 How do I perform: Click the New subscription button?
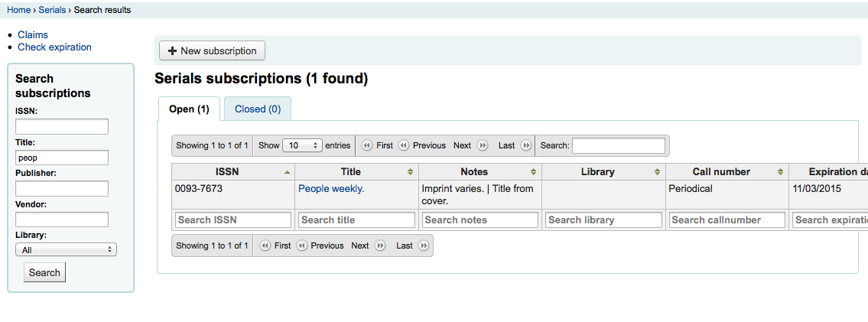212,51
